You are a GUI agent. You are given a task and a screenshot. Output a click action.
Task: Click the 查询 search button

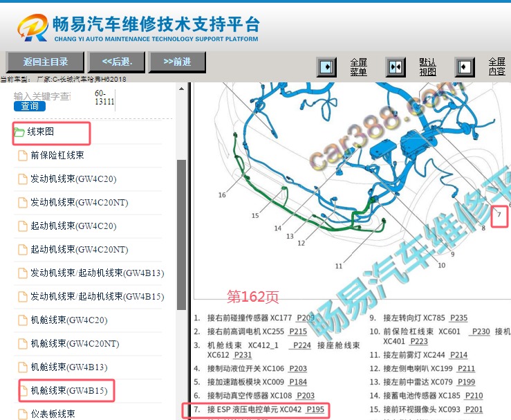click(30, 107)
